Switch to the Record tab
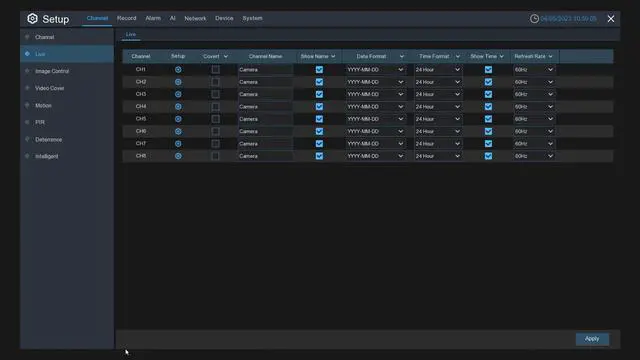Screen dimensions: 640x360 pos(127,18)
